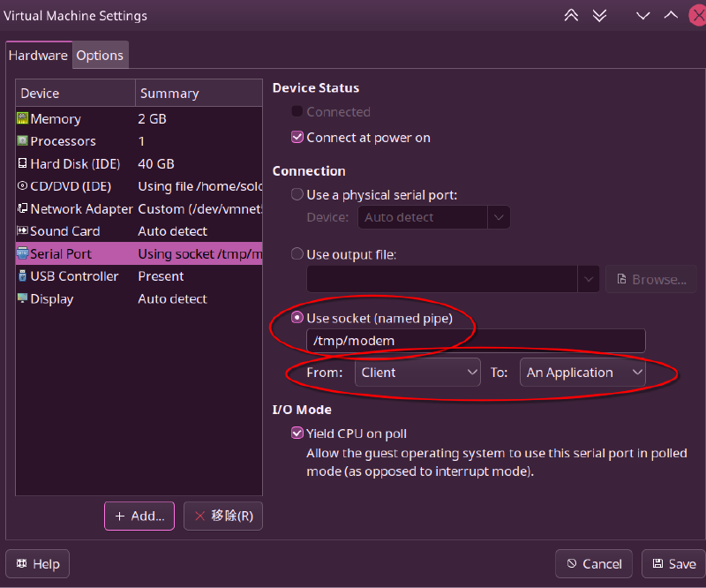
Task: Choose Use output file radio option
Action: 297,254
